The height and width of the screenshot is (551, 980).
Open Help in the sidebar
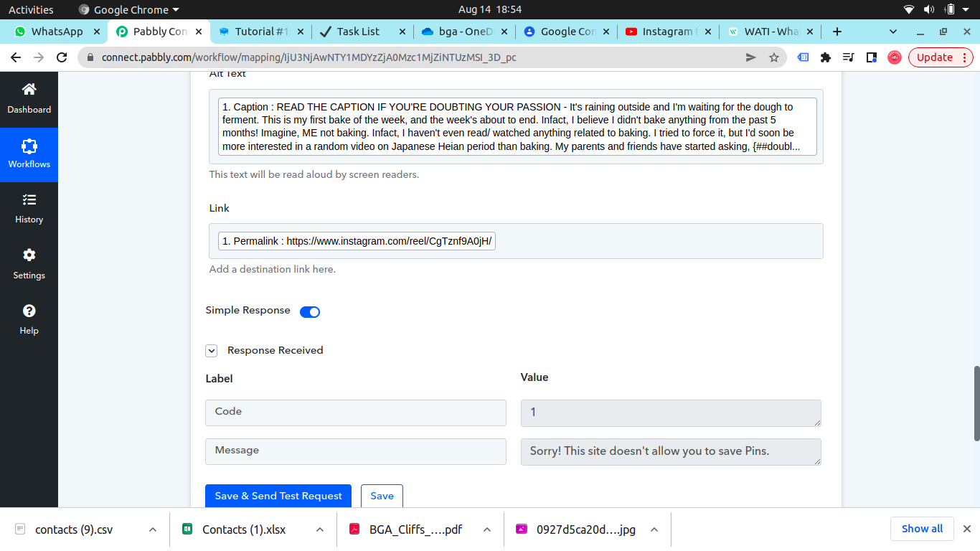[29, 320]
